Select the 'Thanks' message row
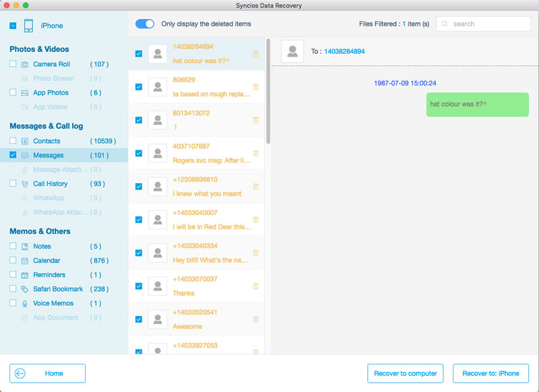The image size is (539, 392). click(196, 286)
